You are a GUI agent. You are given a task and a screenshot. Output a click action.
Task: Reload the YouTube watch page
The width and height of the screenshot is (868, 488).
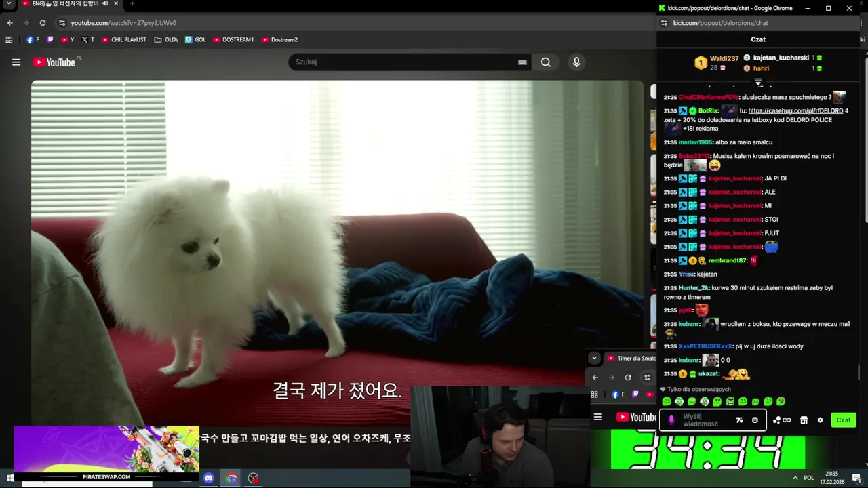pos(42,23)
